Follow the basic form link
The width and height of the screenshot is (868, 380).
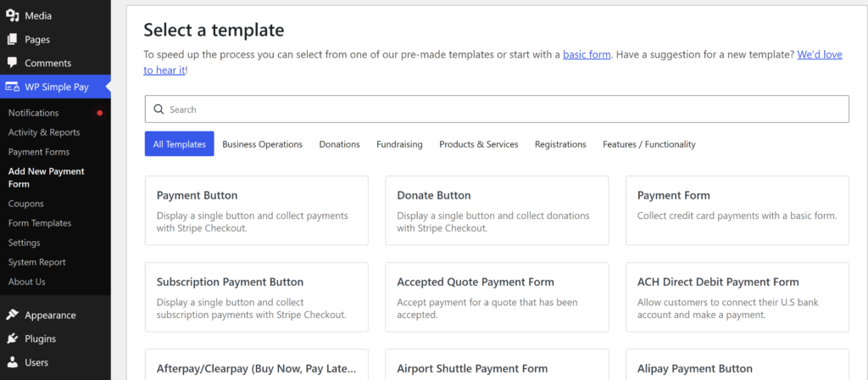tap(587, 55)
